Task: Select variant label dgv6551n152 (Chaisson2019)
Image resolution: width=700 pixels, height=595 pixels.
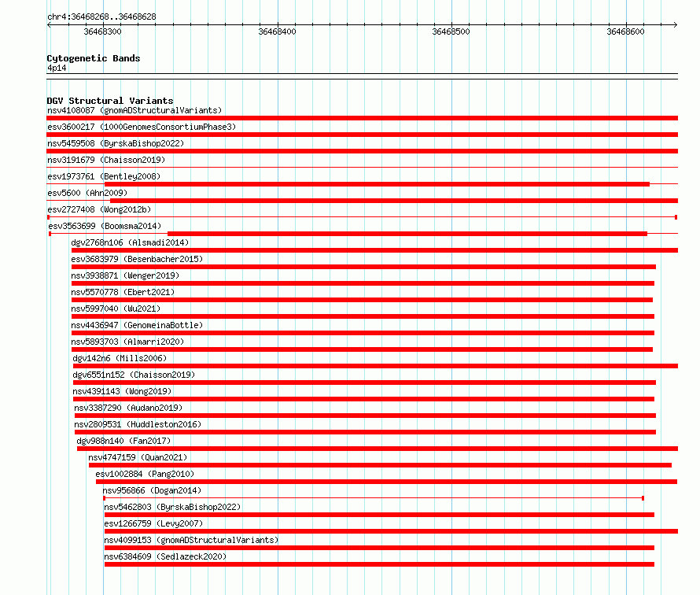Action: [134, 375]
